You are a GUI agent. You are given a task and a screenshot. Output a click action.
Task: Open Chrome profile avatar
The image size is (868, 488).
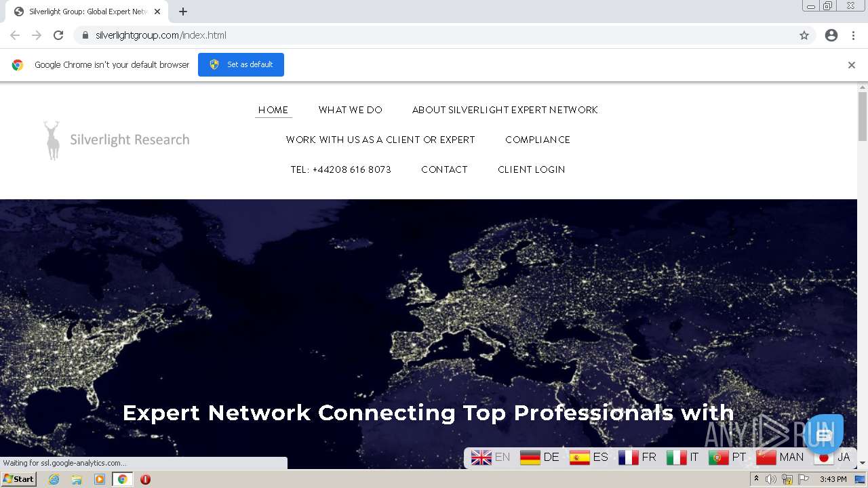click(x=831, y=35)
